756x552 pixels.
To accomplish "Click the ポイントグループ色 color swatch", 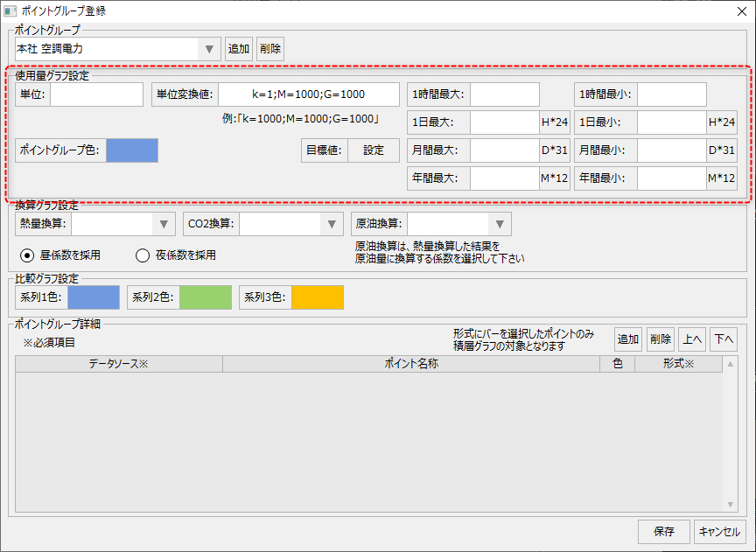I will click(131, 150).
